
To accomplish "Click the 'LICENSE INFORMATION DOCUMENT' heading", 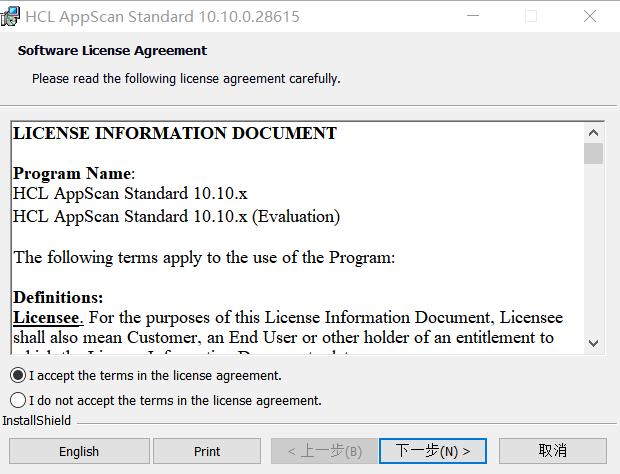I will tap(175, 133).
